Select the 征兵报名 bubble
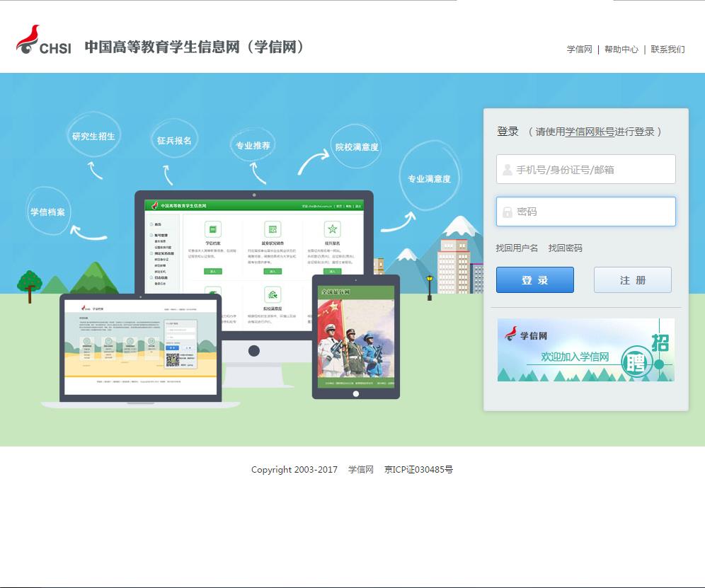This screenshot has height=588, width=705. (174, 139)
